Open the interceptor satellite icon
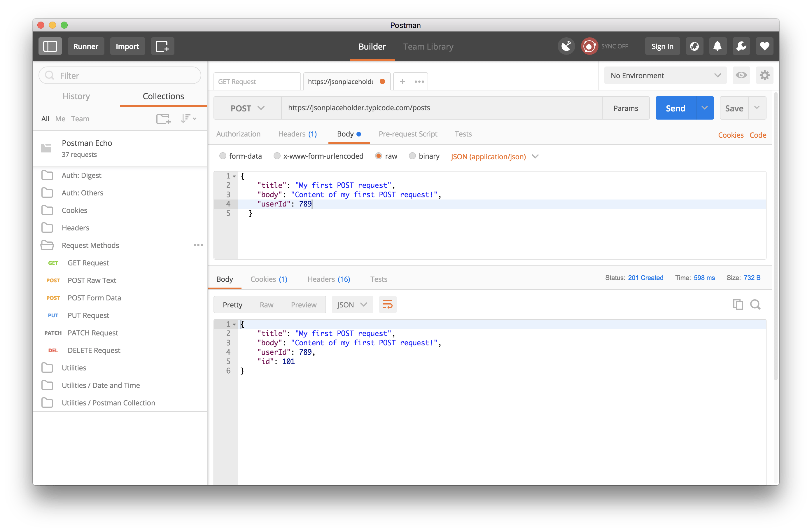 click(x=566, y=46)
